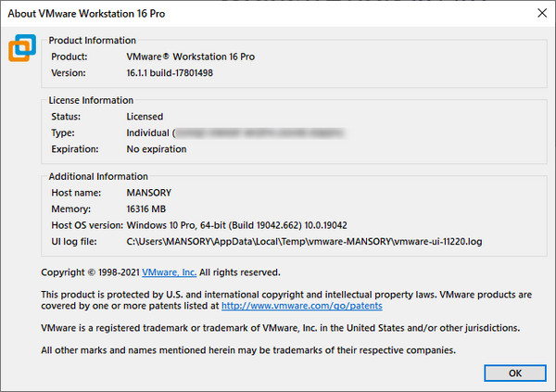Image resolution: width=556 pixels, height=392 pixels.
Task: Click the No expiration value
Action: [156, 148]
